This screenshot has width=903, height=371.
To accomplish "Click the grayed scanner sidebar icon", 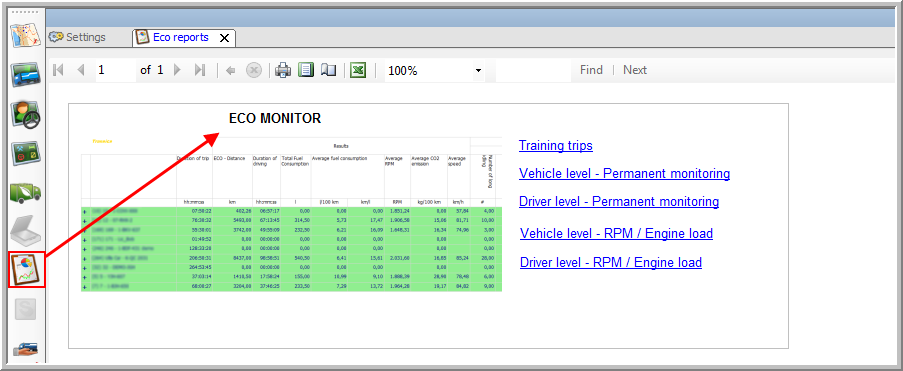I will click(25, 230).
